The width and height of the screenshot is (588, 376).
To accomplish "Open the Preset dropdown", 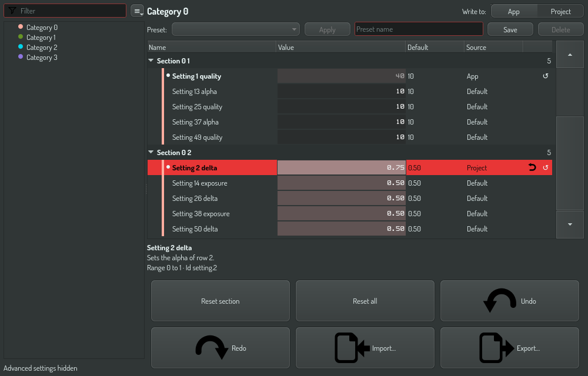I will click(x=236, y=29).
